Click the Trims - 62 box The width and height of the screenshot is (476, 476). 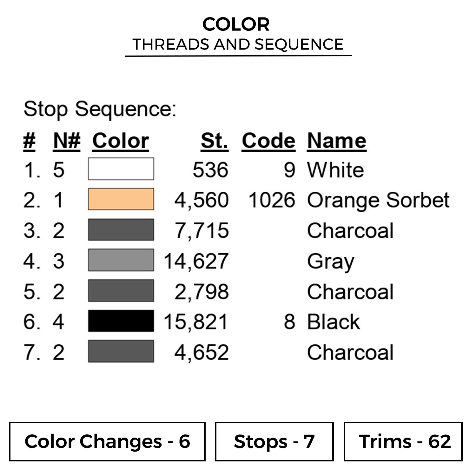[403, 441]
